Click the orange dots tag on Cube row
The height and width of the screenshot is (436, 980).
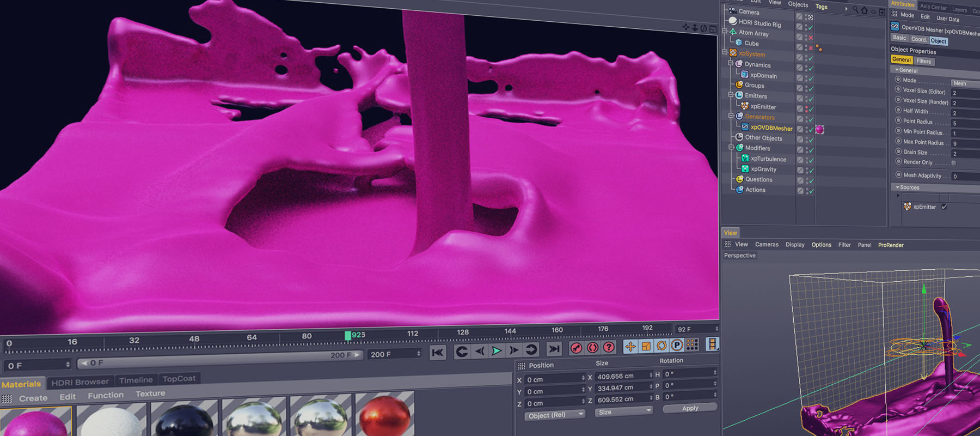(819, 49)
